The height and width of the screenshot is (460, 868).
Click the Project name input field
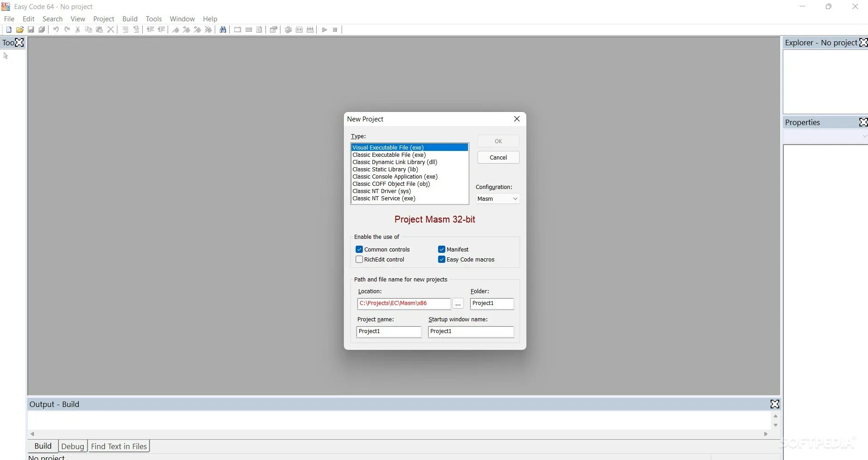click(389, 332)
